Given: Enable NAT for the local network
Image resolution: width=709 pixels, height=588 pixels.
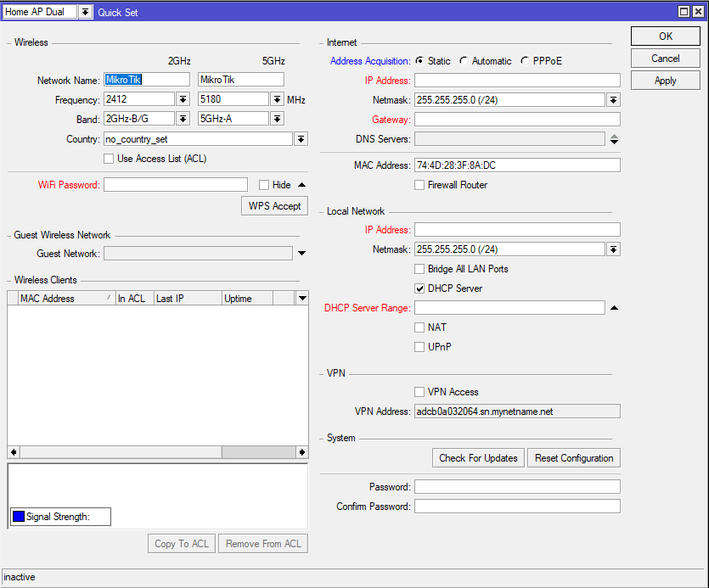Looking at the screenshot, I should [419, 328].
